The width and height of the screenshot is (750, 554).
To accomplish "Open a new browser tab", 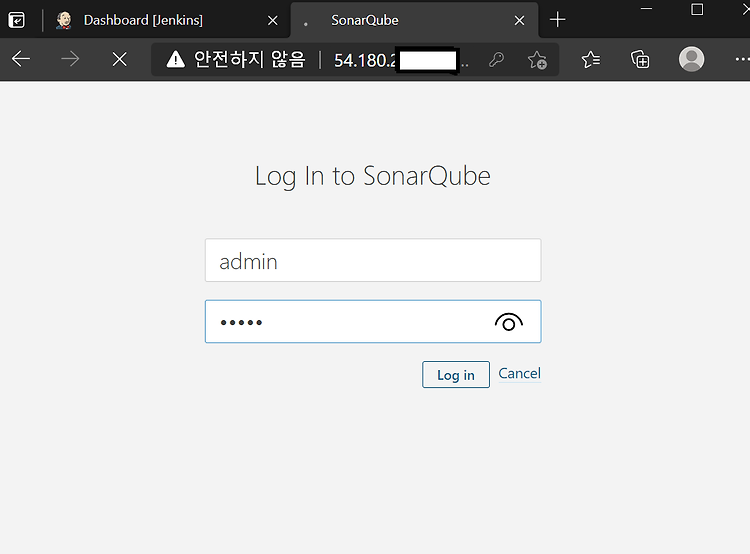I will click(557, 20).
